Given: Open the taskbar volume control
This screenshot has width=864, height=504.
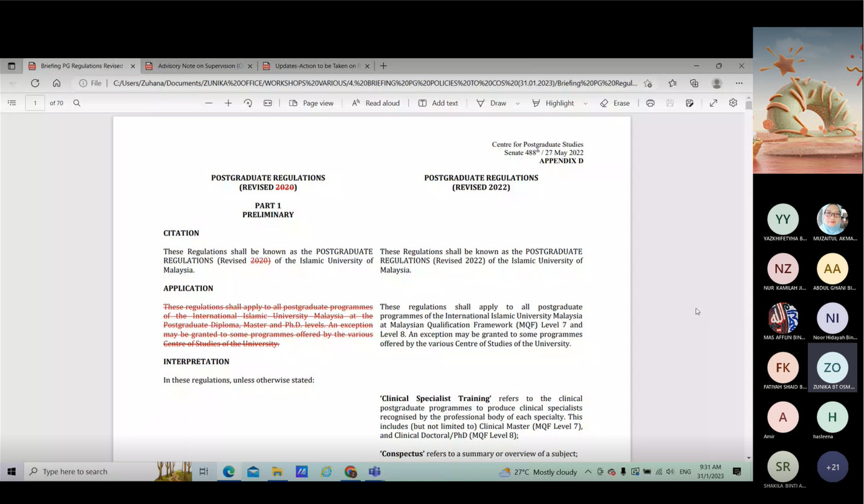Looking at the screenshot, I should 670,472.
